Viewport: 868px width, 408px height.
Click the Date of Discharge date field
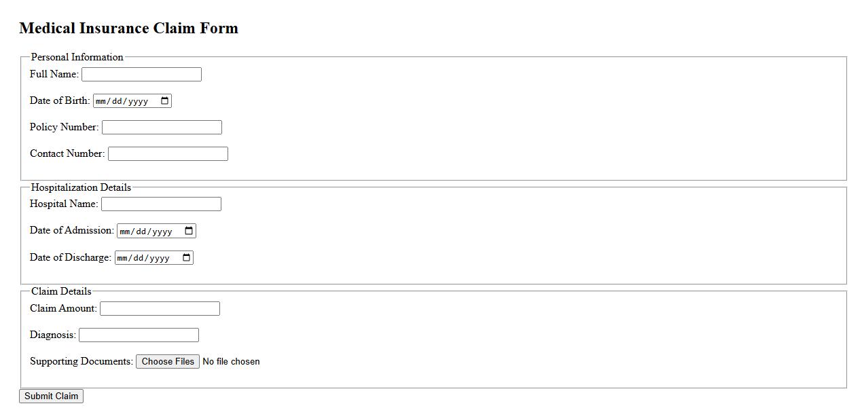point(144,258)
